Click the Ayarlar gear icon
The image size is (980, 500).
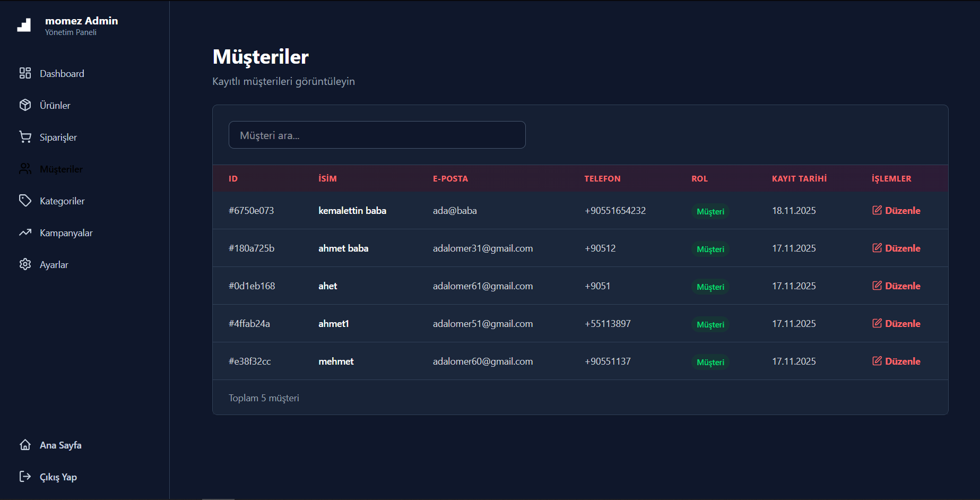coord(25,264)
